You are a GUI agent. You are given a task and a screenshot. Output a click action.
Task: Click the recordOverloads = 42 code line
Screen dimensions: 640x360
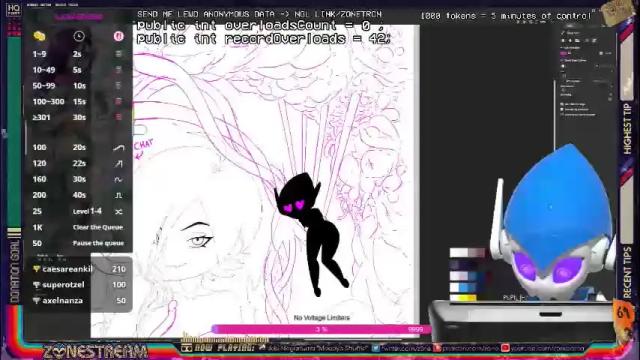(264, 39)
